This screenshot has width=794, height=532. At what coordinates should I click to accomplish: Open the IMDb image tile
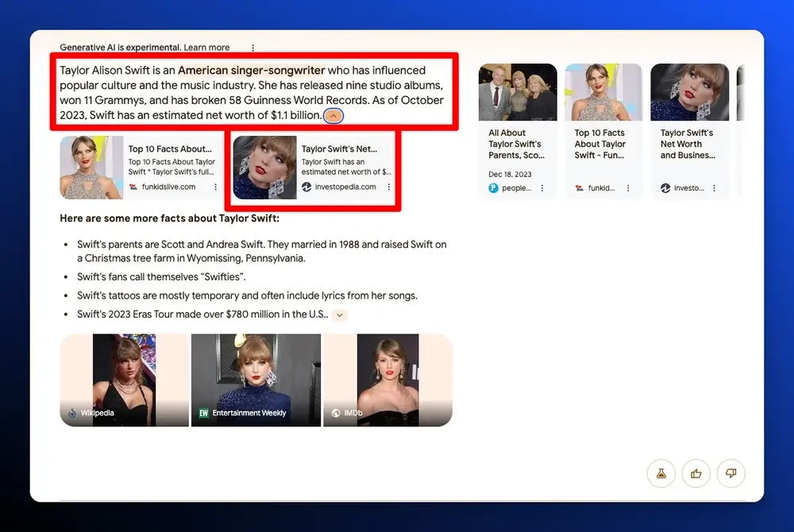388,380
